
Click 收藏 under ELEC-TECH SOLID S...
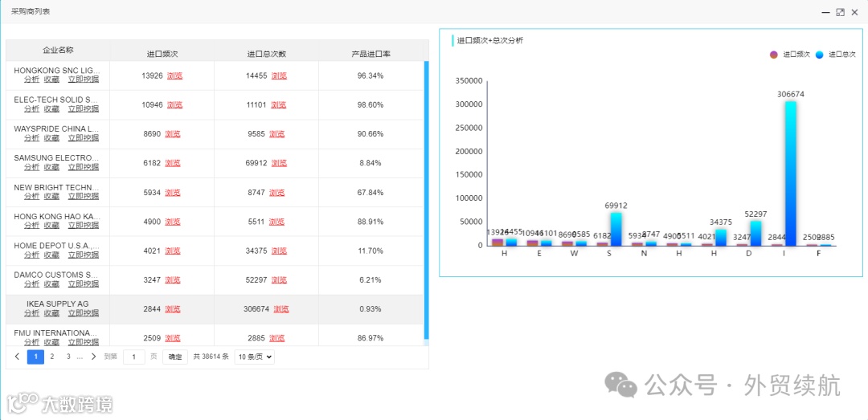pyautogui.click(x=51, y=108)
